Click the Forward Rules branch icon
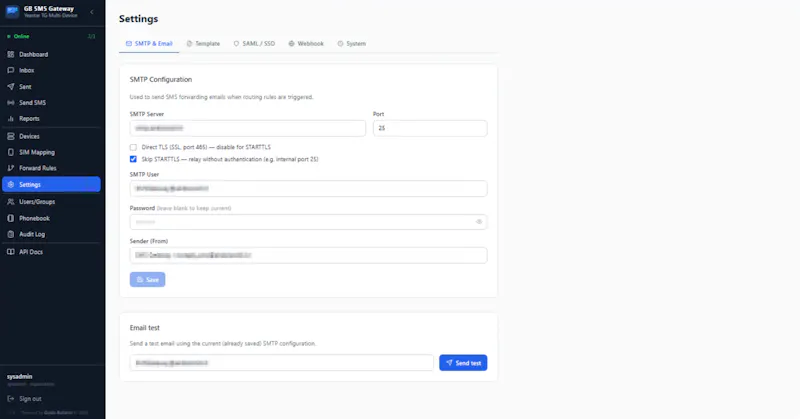Screen dimensions: 800x419 pyautogui.click(x=11, y=168)
